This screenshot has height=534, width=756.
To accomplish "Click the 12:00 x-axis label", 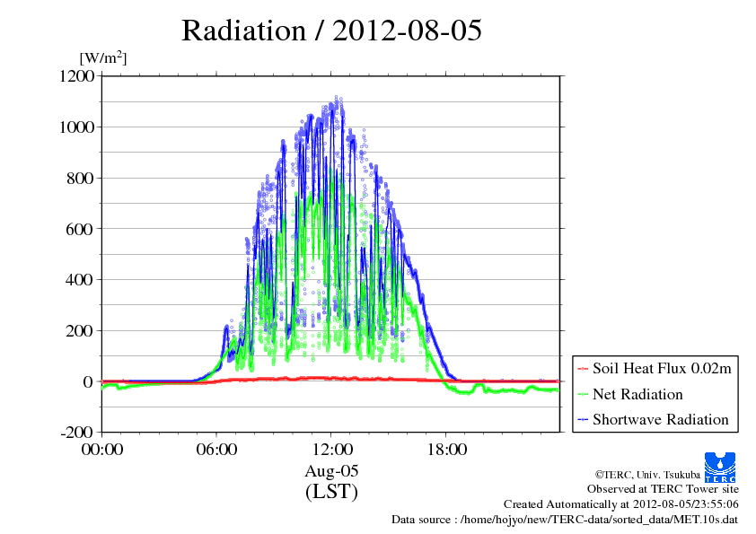I will pyautogui.click(x=332, y=450).
